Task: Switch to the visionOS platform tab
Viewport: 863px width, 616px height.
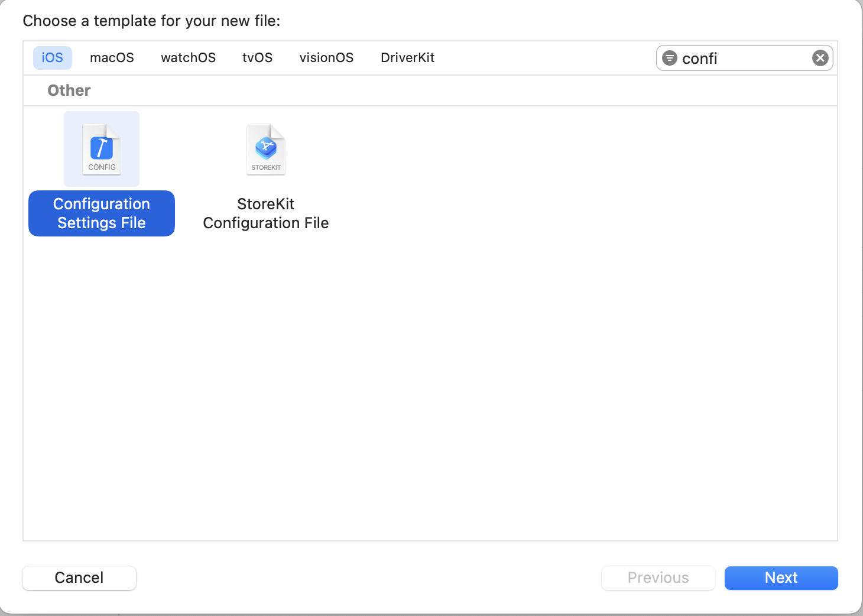Action: pyautogui.click(x=327, y=58)
